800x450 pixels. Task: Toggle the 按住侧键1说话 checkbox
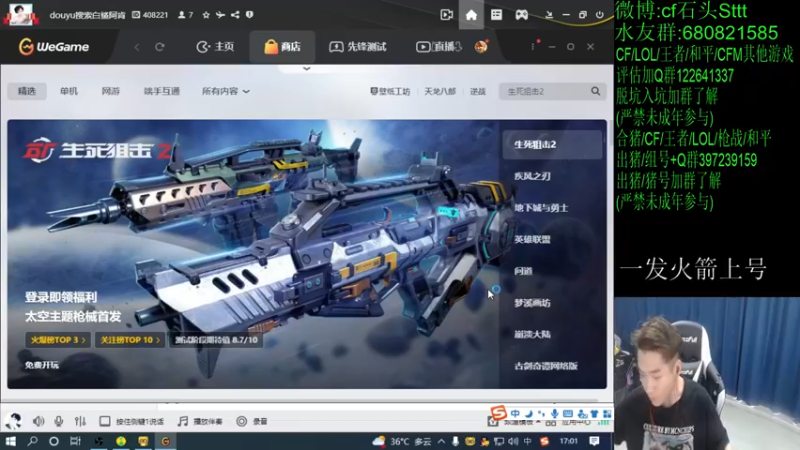105,421
